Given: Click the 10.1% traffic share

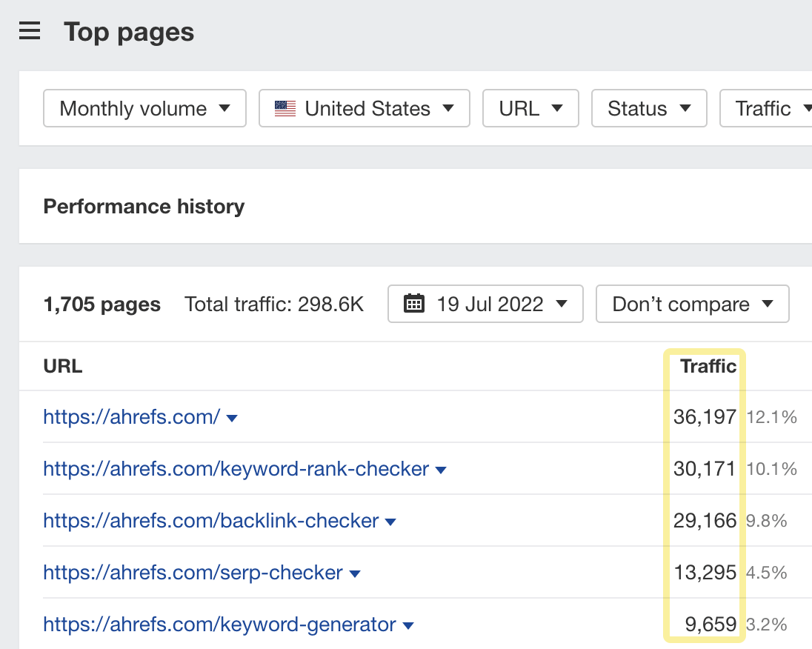Looking at the screenshot, I should [x=771, y=469].
